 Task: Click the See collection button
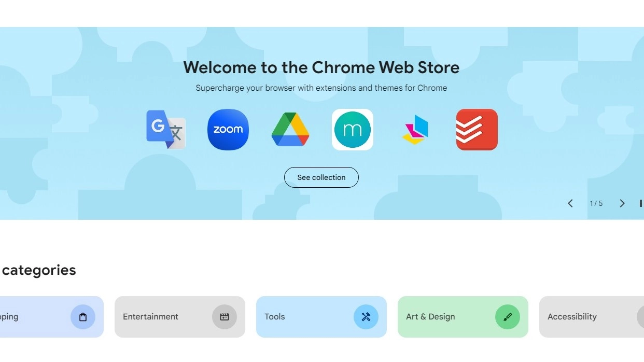pos(321,177)
